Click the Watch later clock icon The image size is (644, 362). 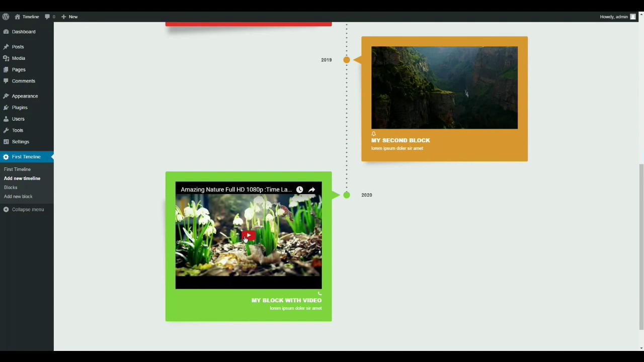[x=299, y=190]
